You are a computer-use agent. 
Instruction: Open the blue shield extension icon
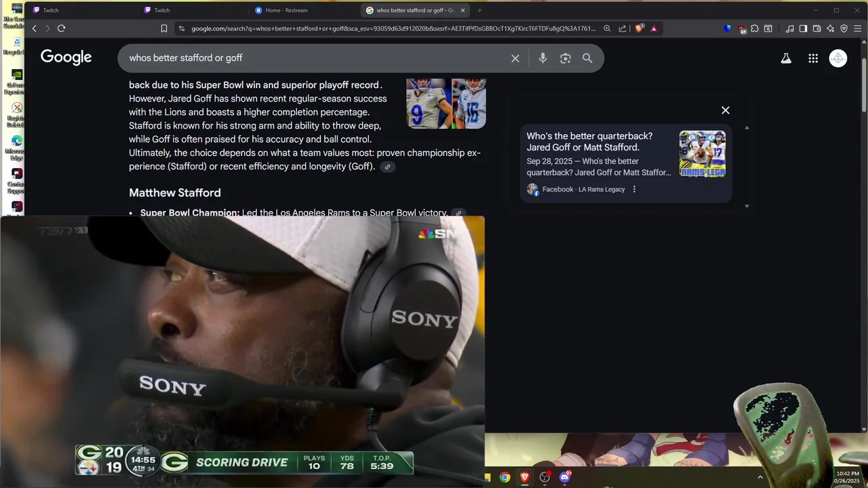pos(728,28)
